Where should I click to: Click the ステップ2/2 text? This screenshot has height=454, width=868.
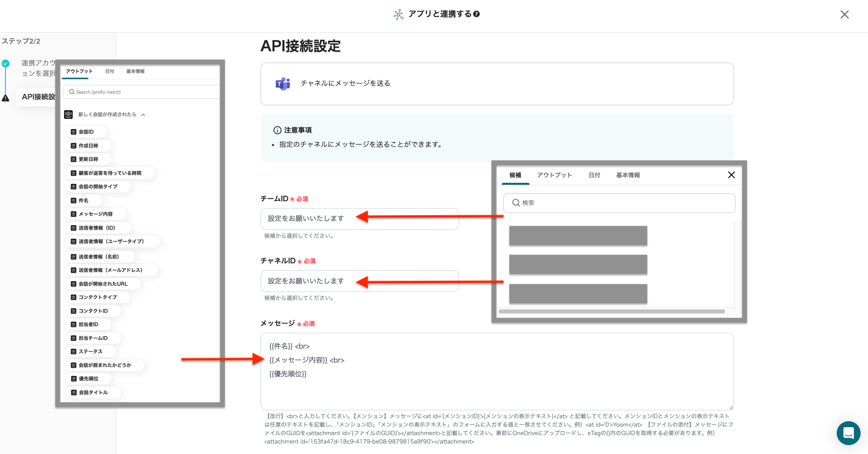(x=21, y=41)
